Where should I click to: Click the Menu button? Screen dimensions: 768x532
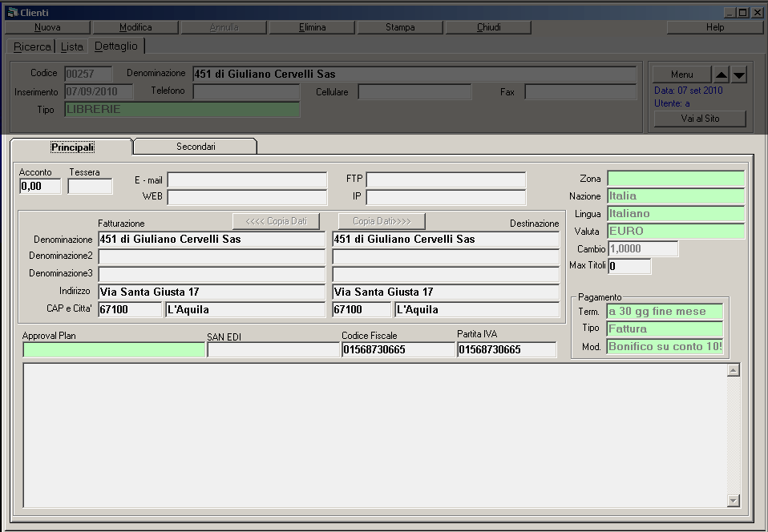point(681,75)
